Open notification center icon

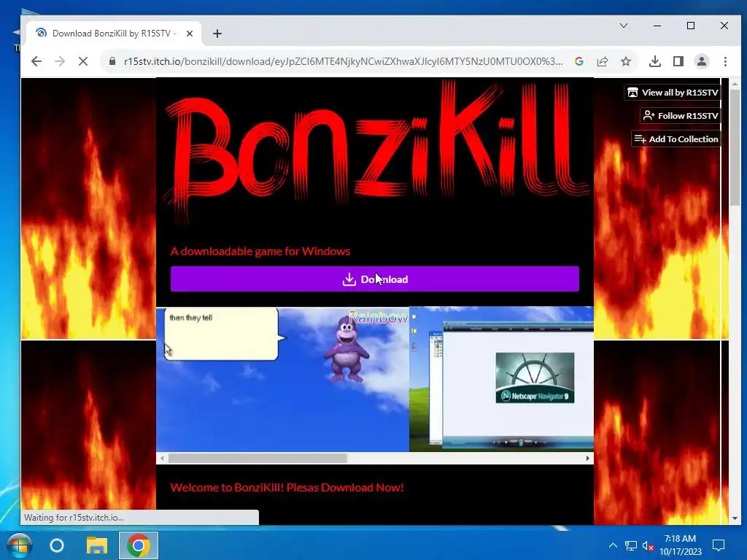[x=719, y=545]
